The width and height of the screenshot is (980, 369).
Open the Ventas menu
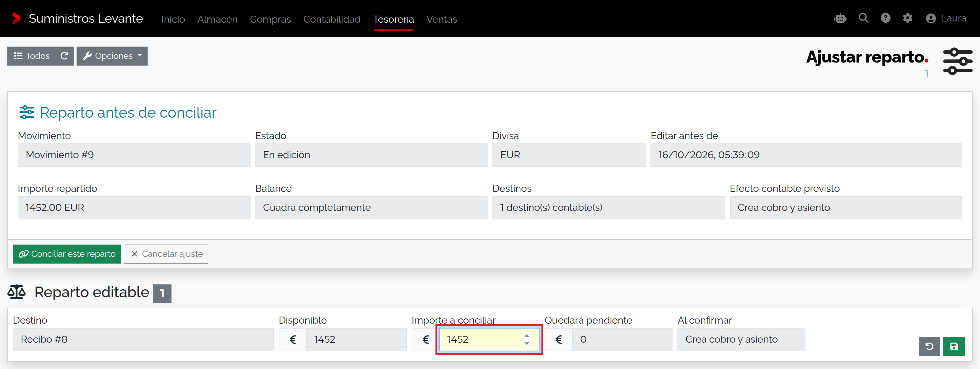pyautogui.click(x=441, y=19)
